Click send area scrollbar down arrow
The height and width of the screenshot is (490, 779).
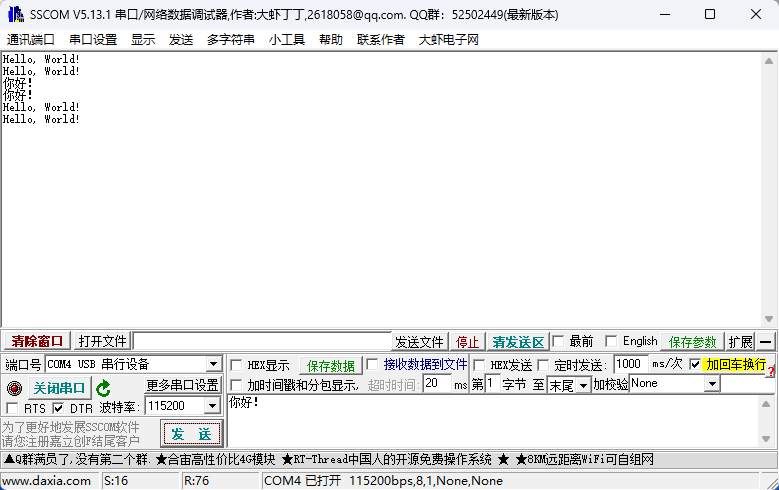766,439
